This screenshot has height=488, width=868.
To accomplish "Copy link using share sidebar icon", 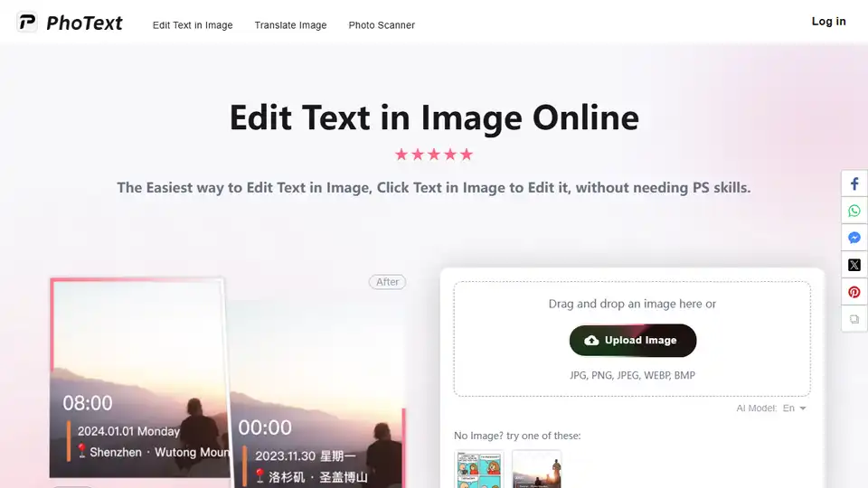I will 854,319.
